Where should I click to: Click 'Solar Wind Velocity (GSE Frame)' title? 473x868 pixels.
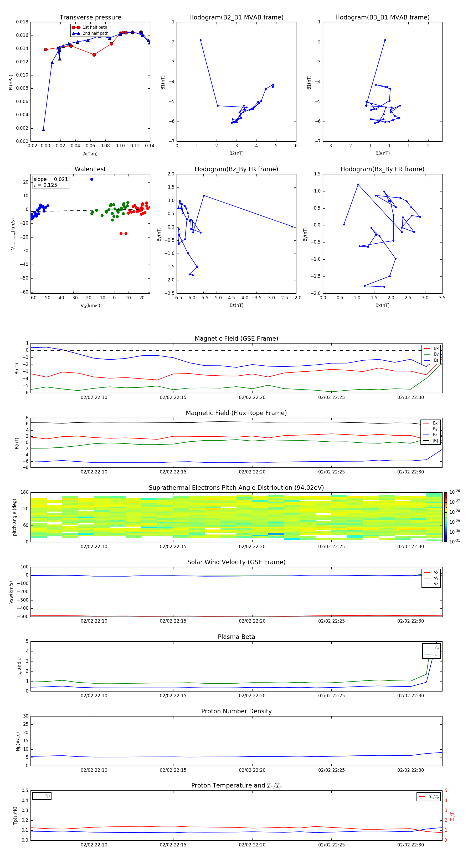236,562
